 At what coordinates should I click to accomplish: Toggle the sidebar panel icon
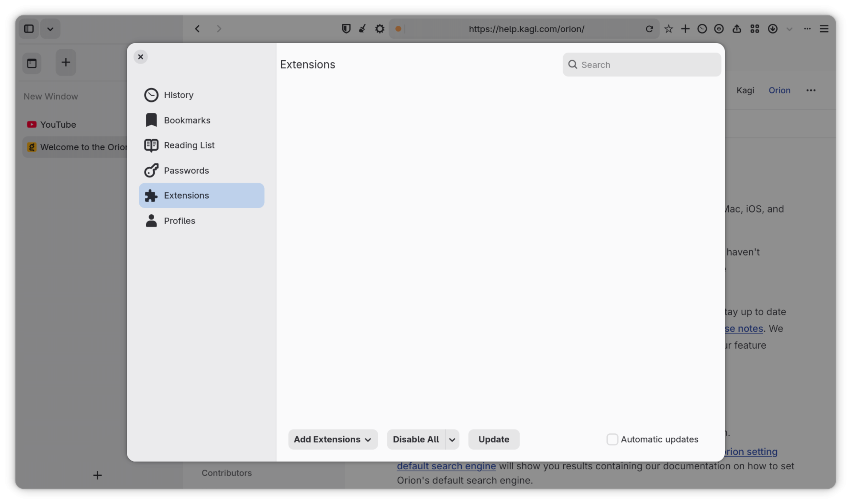[29, 29]
